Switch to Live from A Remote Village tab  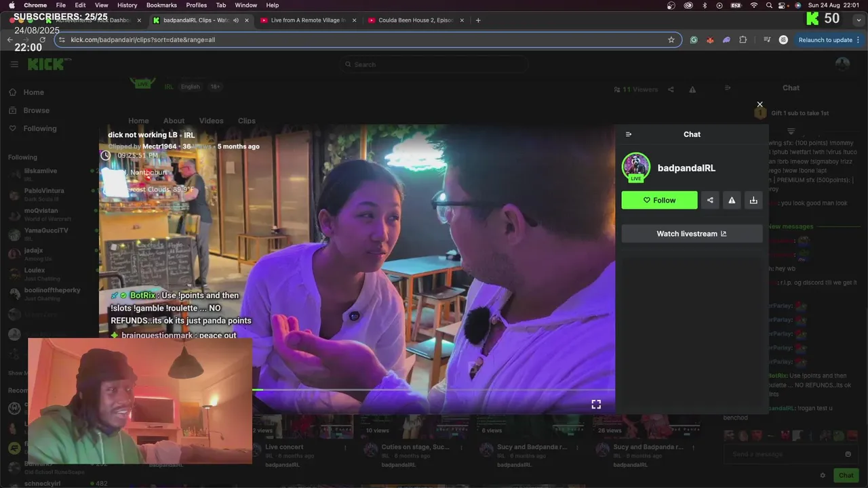pyautogui.click(x=309, y=20)
